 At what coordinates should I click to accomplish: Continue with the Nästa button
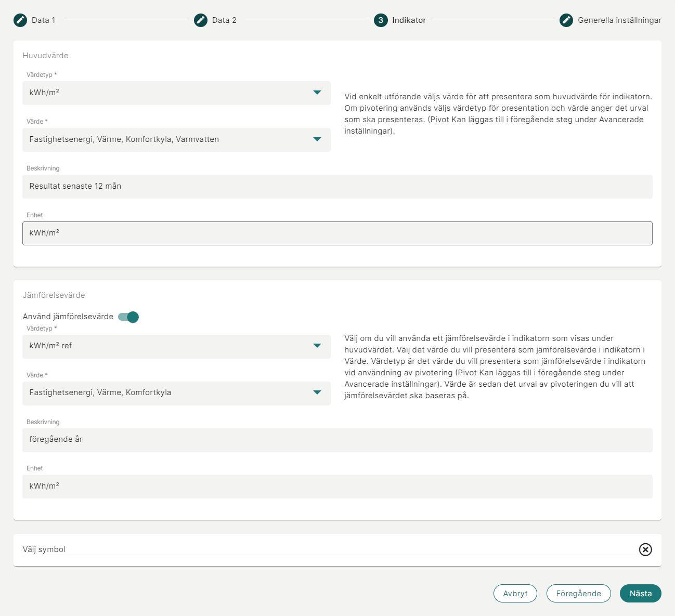[641, 594]
